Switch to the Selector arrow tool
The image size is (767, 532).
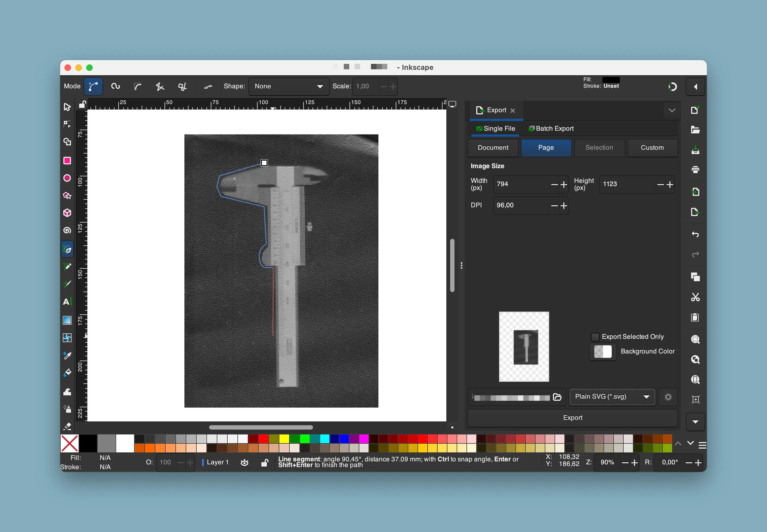pos(67,107)
